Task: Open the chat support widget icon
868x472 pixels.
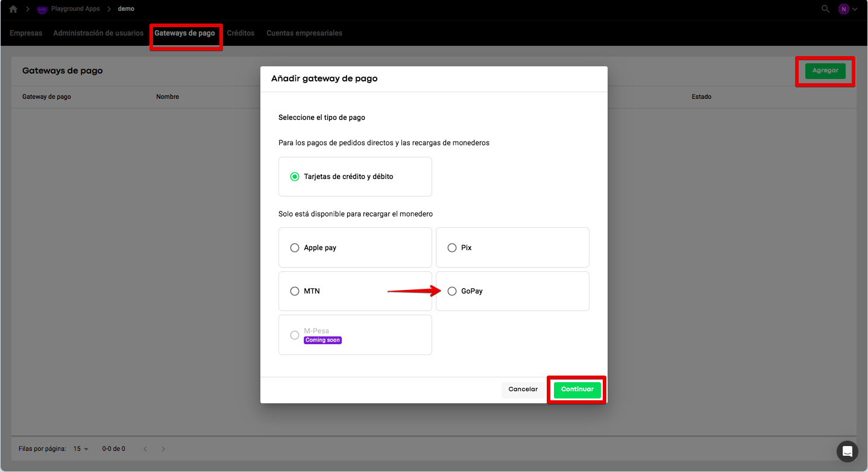Action: coord(847,451)
